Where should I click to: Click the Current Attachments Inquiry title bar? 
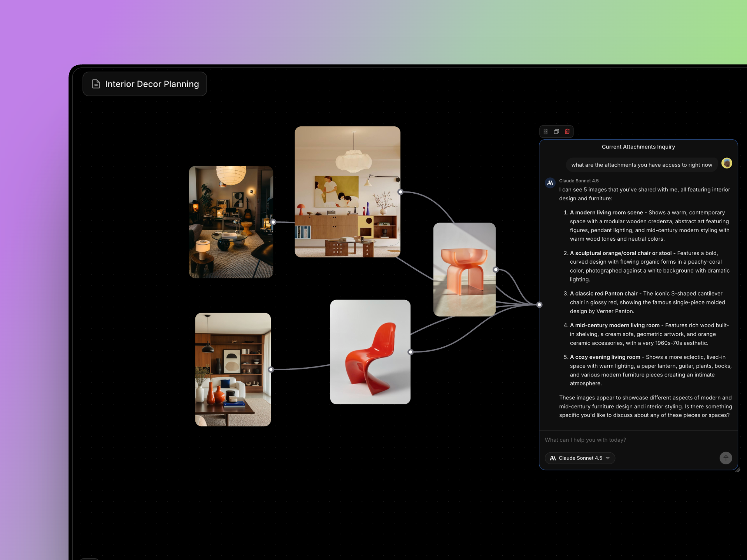pos(638,147)
